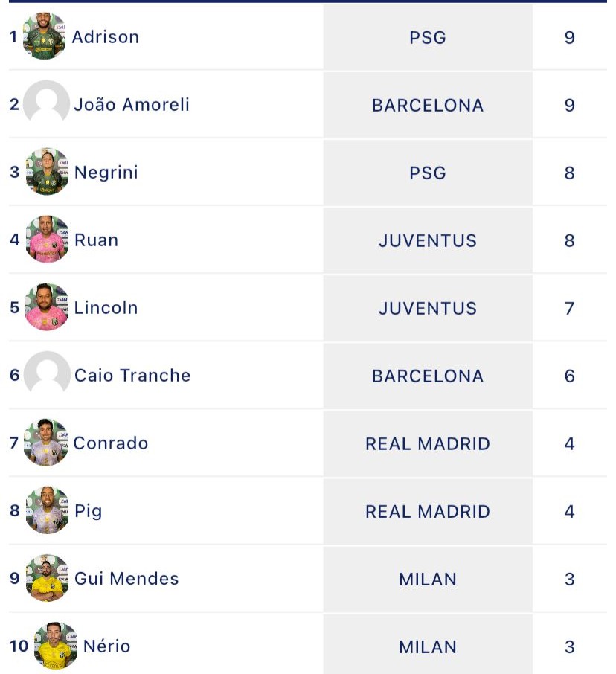Click JUVENTUS team in Lincoln's row
The width and height of the screenshot is (616, 674).
click(x=428, y=308)
